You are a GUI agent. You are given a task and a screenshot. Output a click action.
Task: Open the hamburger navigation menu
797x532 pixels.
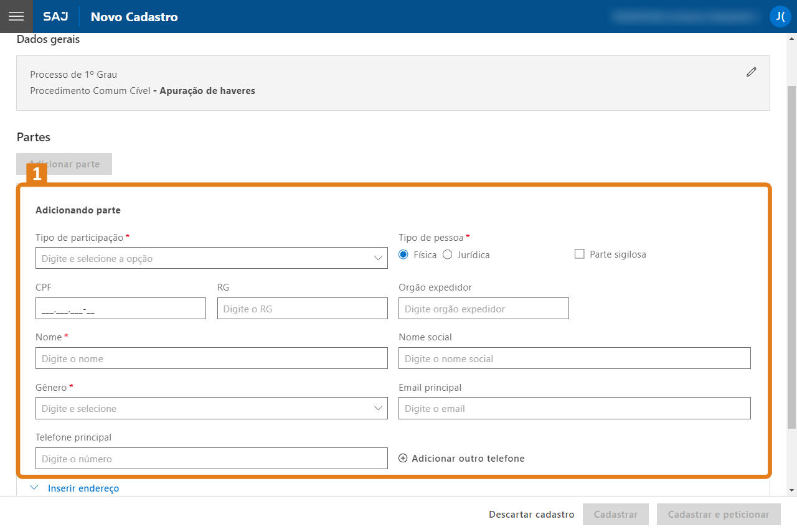click(x=16, y=16)
